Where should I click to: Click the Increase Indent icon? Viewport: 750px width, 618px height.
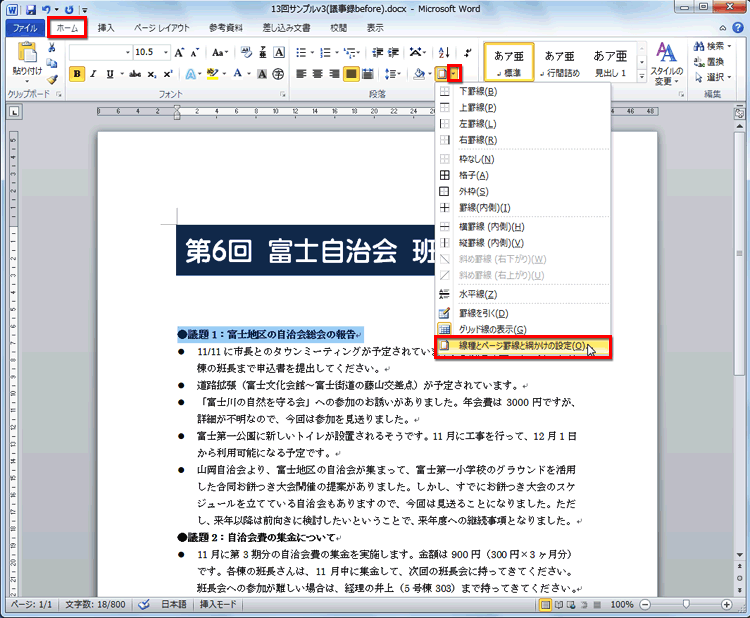(x=393, y=52)
